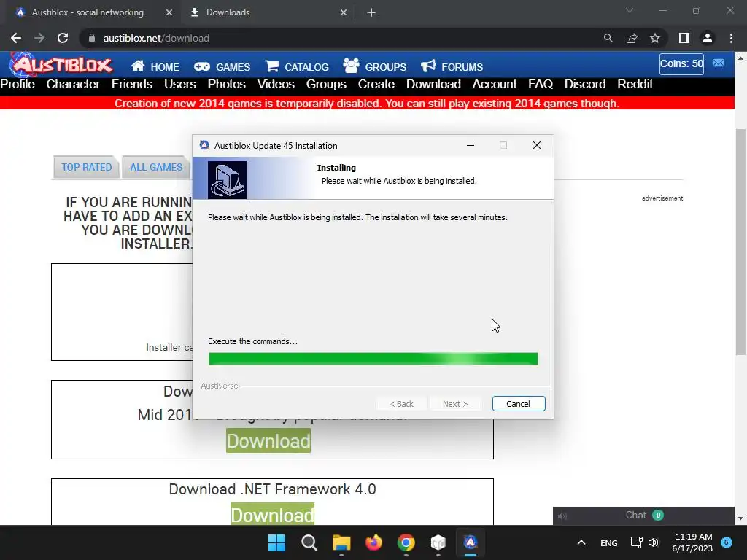Screen dimensions: 747x560
Task: Switch to the TOP RATED tab
Action: coord(86,167)
